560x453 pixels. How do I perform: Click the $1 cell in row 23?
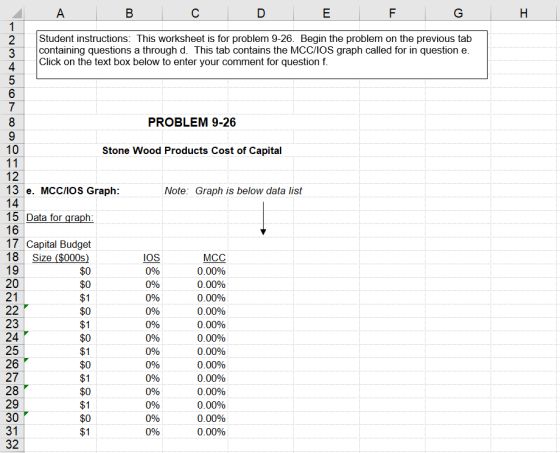[60, 325]
